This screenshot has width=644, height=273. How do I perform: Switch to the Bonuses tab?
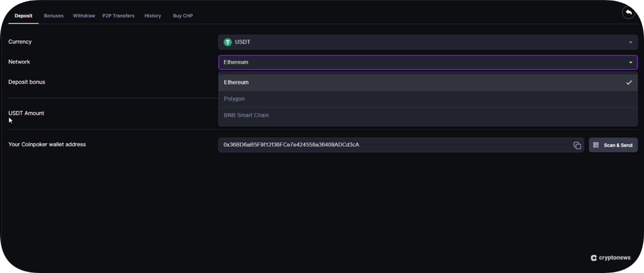tap(54, 16)
